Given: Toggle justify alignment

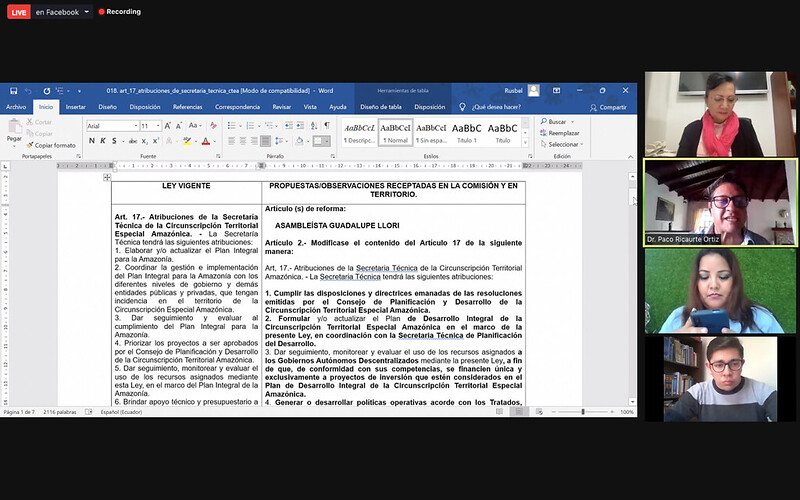Looking at the screenshot, I should [x=265, y=141].
